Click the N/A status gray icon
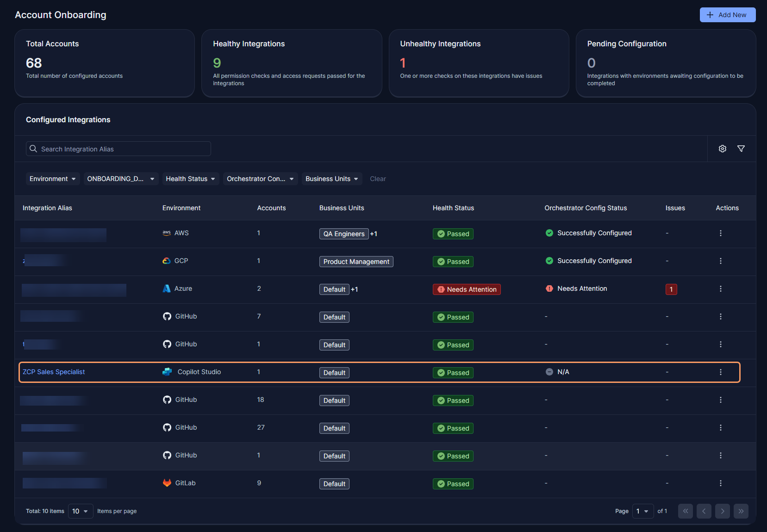Screen dimensions: 767x532 549,372
